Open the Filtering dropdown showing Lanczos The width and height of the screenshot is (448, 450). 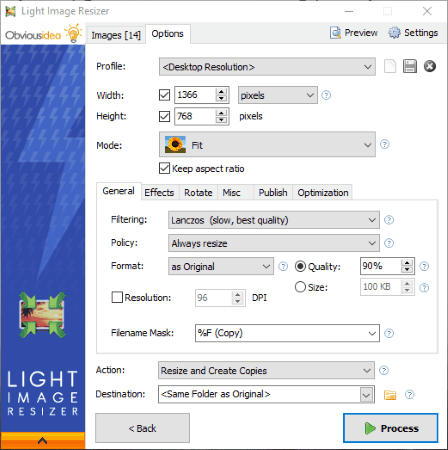(x=274, y=220)
